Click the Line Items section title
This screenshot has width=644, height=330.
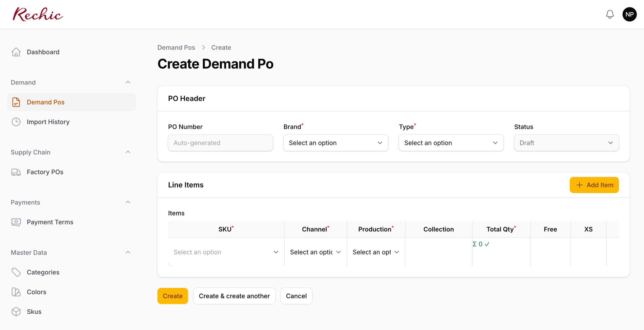click(186, 185)
